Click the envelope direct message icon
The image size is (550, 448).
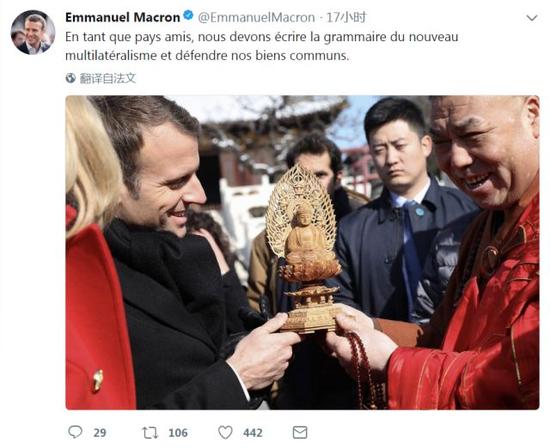coord(300,432)
